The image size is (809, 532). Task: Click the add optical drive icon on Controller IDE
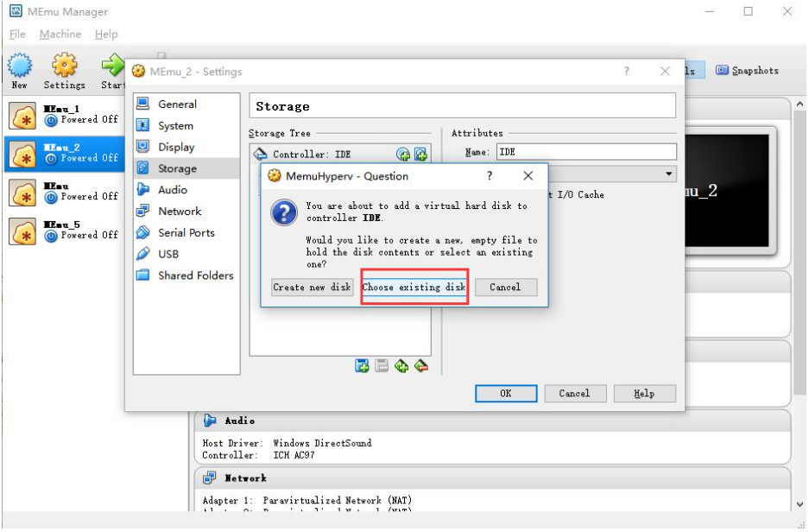click(403, 155)
